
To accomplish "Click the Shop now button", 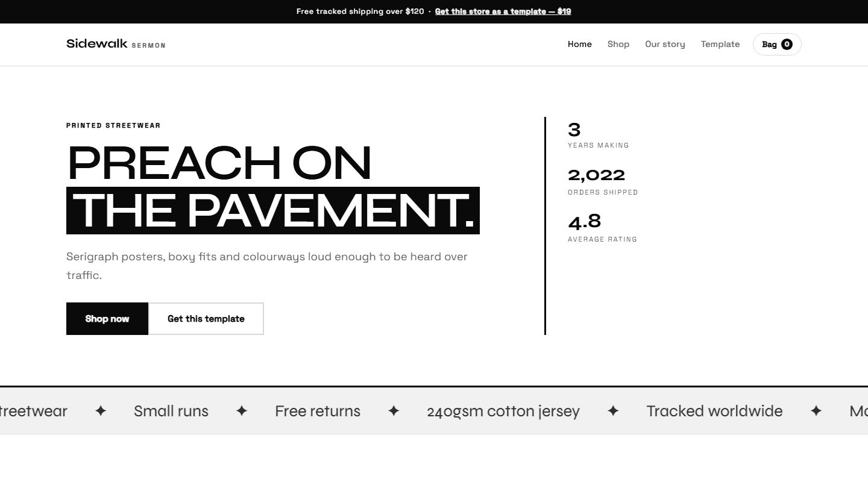I will tap(107, 319).
